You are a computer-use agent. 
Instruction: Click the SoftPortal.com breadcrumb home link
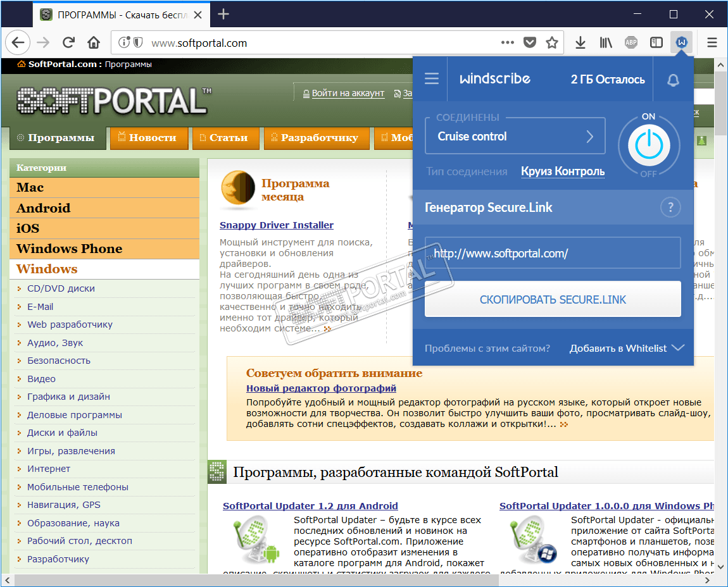[62, 64]
